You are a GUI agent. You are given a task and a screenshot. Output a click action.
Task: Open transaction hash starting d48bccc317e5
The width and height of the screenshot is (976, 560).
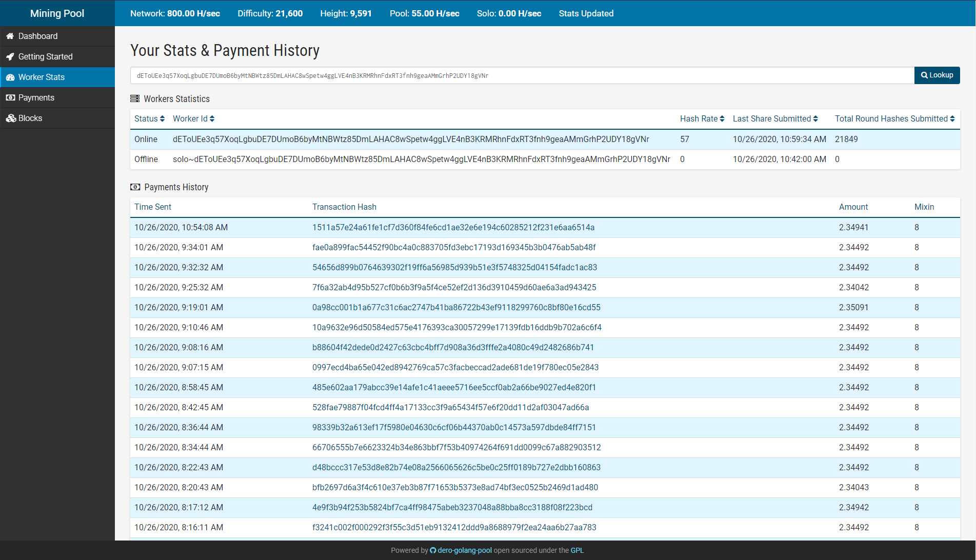click(456, 467)
